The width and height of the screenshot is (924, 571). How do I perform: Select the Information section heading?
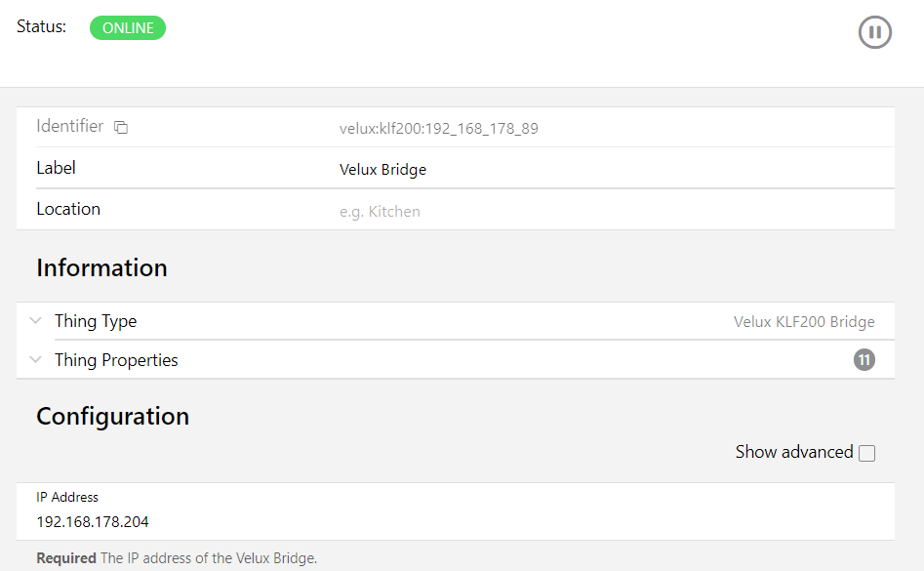(x=101, y=266)
